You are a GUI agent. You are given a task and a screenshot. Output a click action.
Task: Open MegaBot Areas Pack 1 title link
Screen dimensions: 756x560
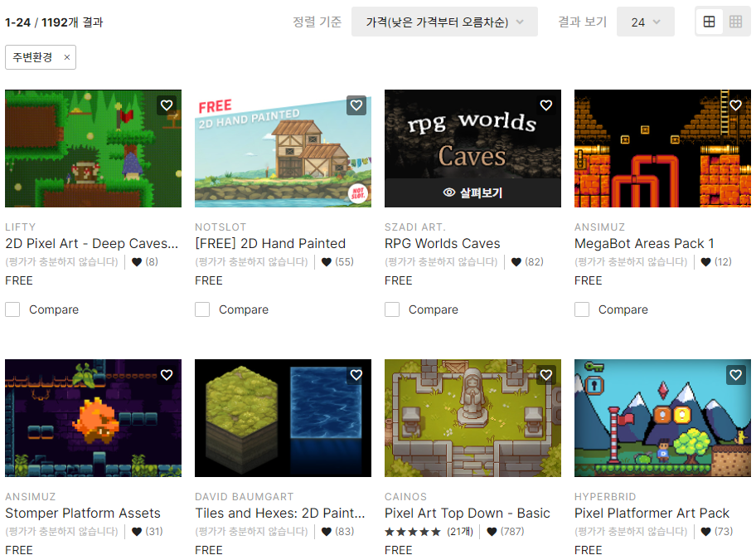point(644,244)
